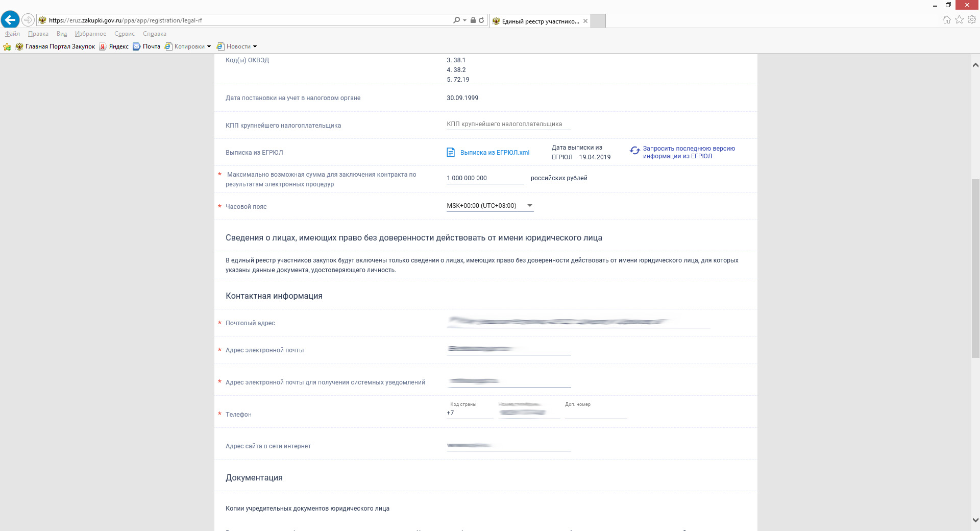Image resolution: width=980 pixels, height=531 pixels.
Task: Click the search magnifier icon in address bar
Action: click(x=456, y=20)
